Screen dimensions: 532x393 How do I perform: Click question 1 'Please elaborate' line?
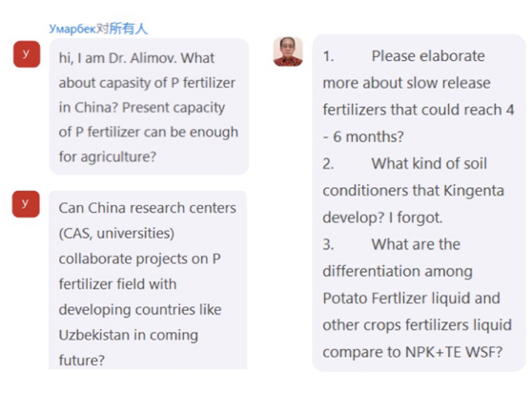pos(403,56)
